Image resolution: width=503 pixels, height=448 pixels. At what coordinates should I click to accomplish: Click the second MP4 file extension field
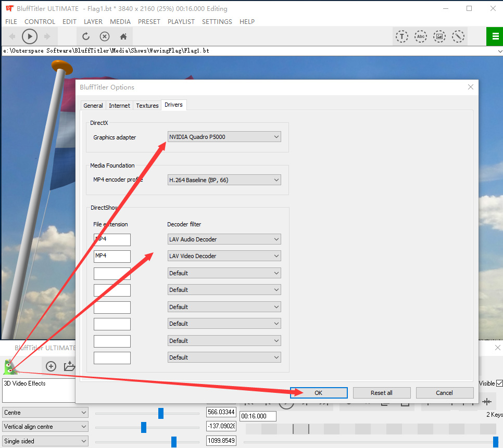tap(112, 257)
